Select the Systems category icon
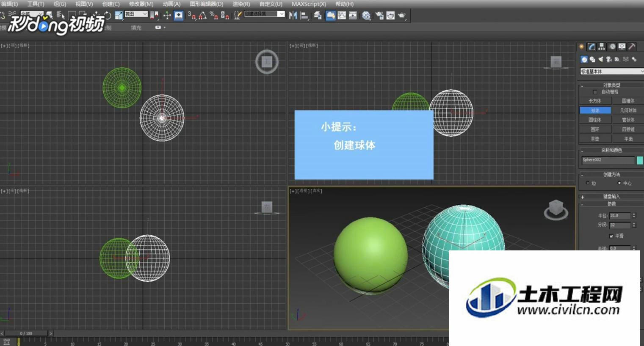The image size is (644, 346). [x=634, y=59]
